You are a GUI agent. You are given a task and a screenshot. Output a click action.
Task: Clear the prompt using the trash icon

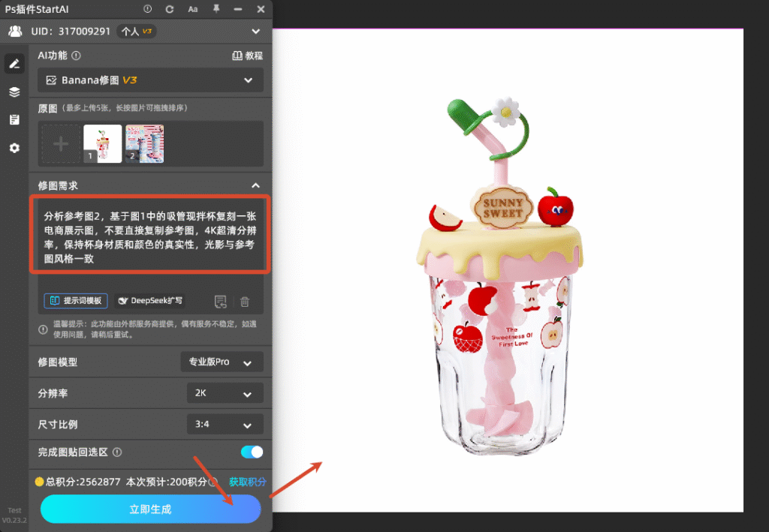tap(246, 300)
